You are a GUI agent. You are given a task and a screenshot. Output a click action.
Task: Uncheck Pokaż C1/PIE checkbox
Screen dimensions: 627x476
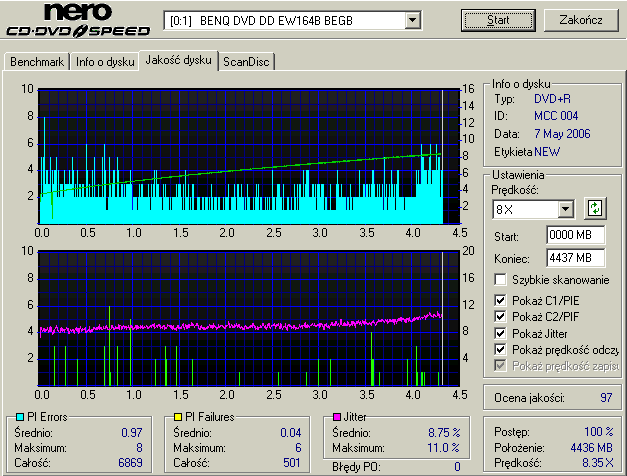(500, 300)
